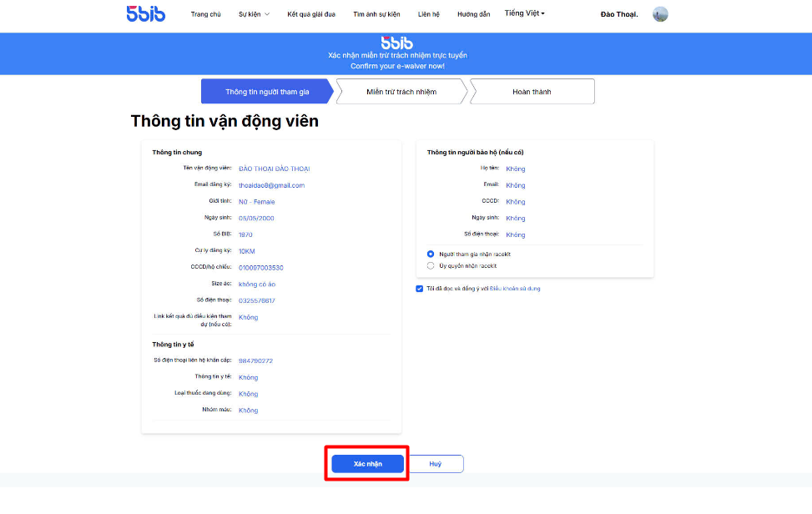This screenshot has height=514, width=812.
Task: Open the Liên hệ menu item
Action: click(429, 14)
